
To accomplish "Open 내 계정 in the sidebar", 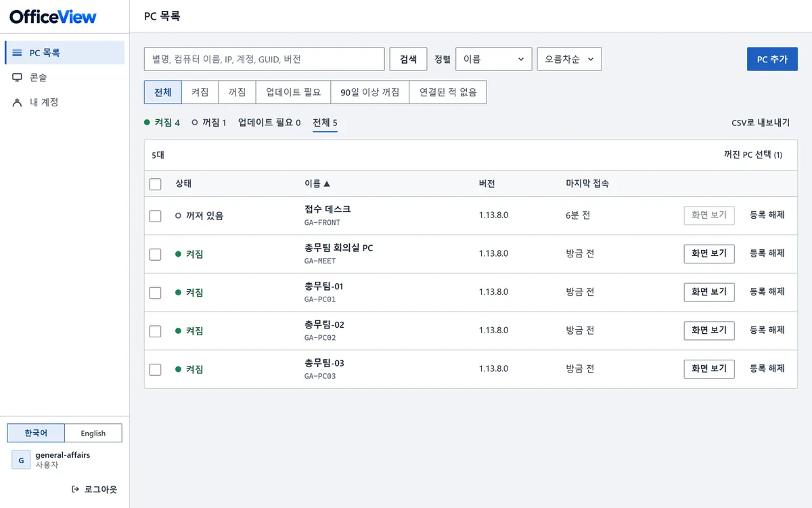I will click(65, 102).
